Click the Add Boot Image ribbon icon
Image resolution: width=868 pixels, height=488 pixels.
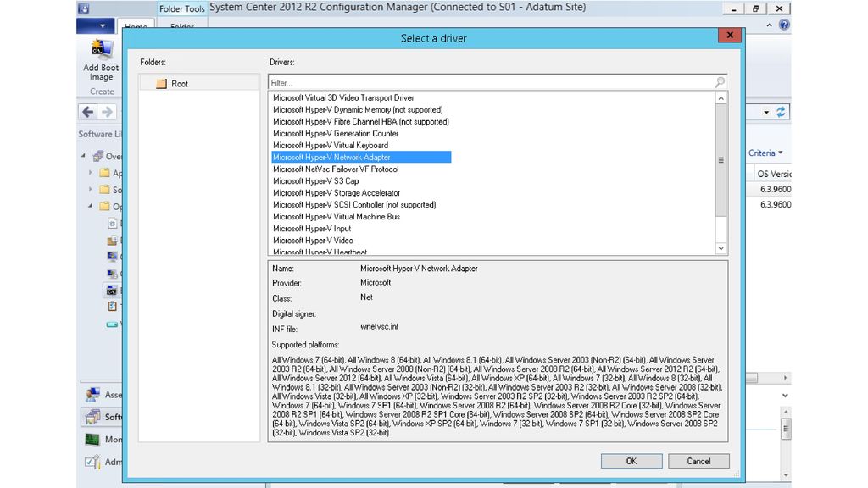101,50
